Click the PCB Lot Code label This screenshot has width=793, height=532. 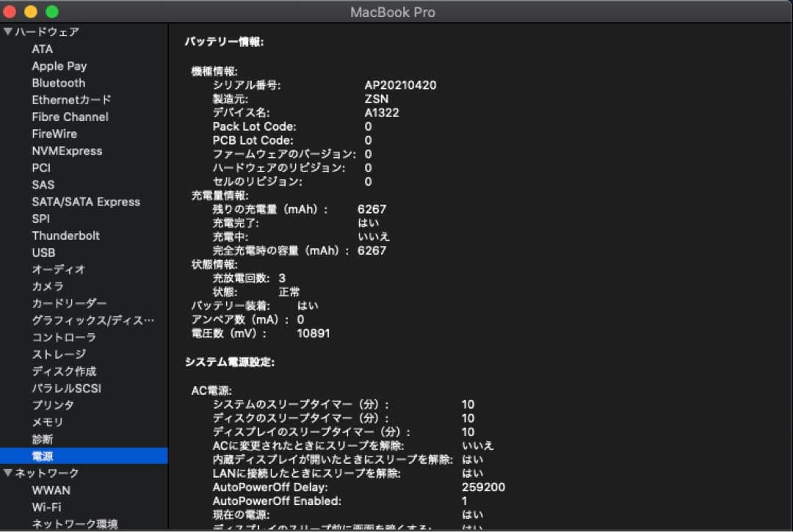pos(253,140)
